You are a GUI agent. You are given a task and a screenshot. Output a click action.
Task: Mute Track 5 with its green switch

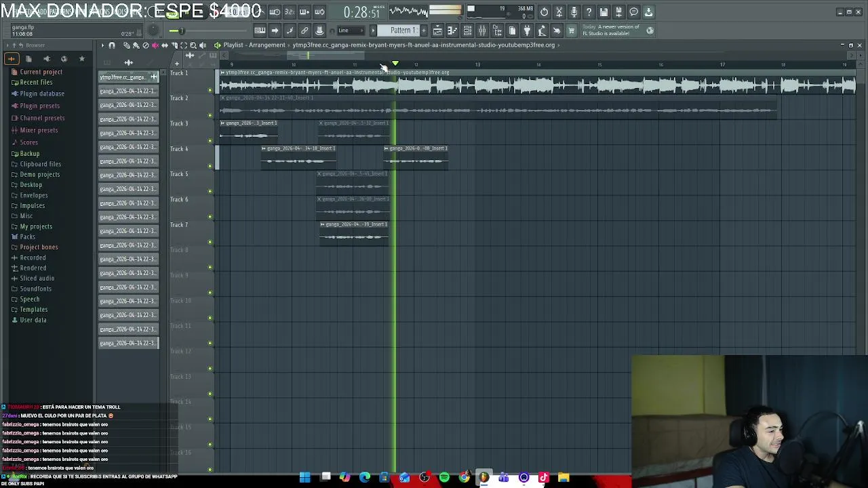coord(210,191)
